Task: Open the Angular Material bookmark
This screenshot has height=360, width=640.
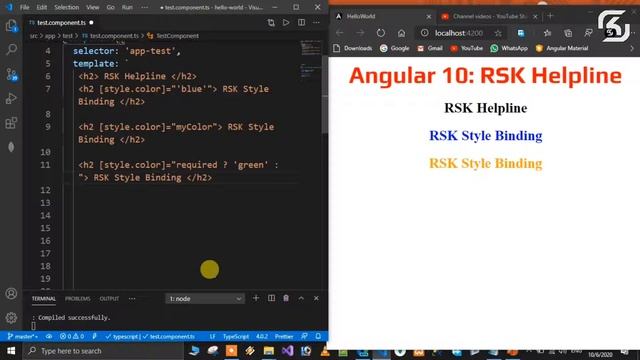Action: pyautogui.click(x=562, y=48)
